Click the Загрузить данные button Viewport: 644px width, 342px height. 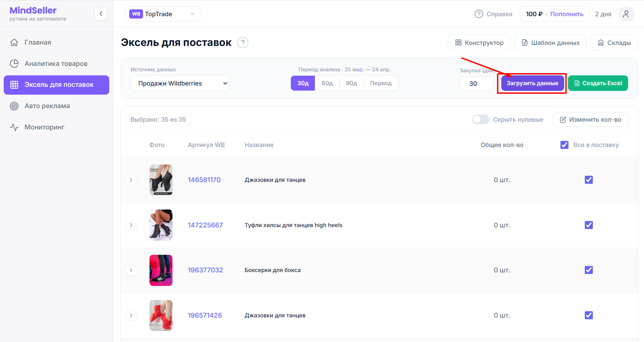[x=532, y=83]
